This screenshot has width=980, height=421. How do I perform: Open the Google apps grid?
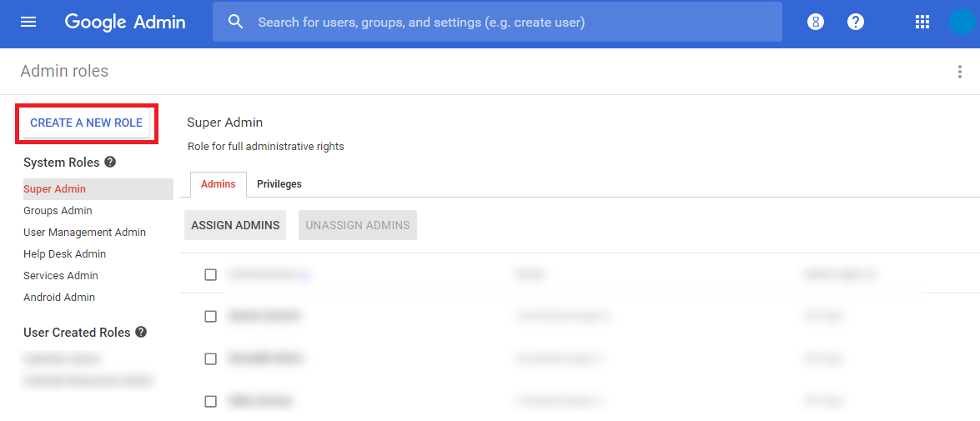922,22
